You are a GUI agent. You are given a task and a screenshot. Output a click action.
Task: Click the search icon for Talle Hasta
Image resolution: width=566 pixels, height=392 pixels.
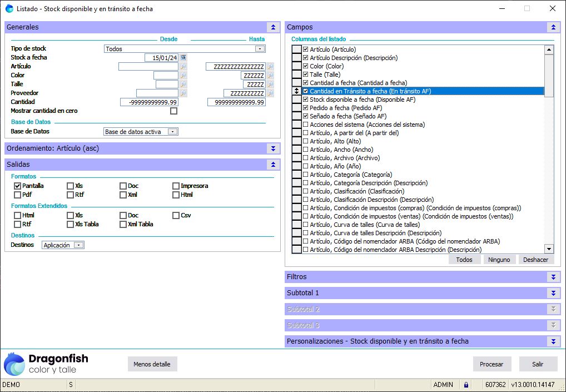(270, 84)
